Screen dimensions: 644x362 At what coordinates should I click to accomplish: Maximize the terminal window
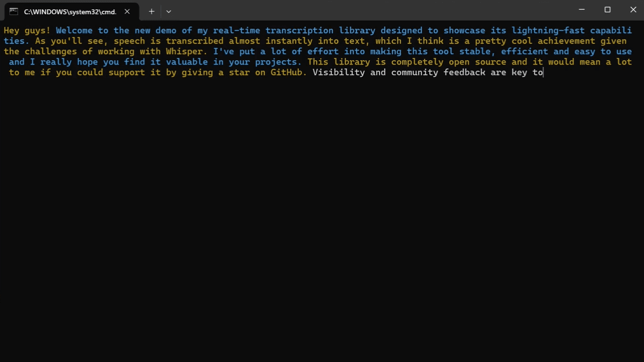tap(607, 9)
